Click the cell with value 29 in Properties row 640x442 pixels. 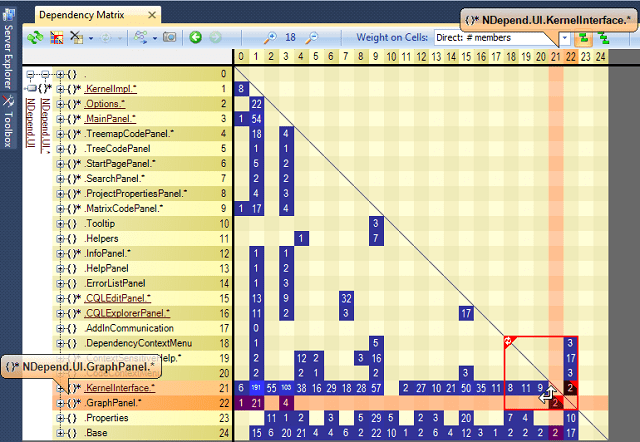point(376,418)
